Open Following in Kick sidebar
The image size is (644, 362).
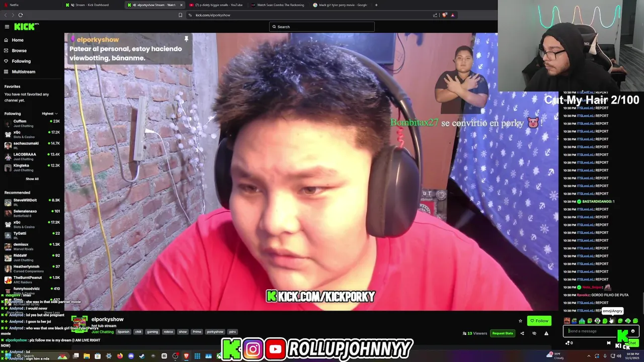21,61
